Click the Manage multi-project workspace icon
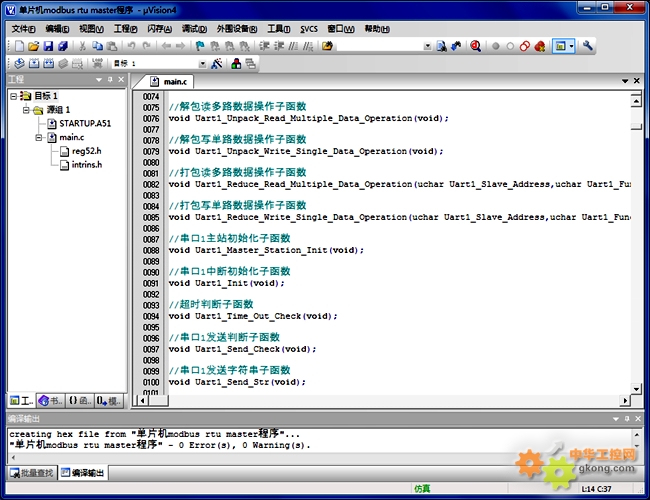Image resolution: width=650 pixels, height=500 pixels. [250, 63]
